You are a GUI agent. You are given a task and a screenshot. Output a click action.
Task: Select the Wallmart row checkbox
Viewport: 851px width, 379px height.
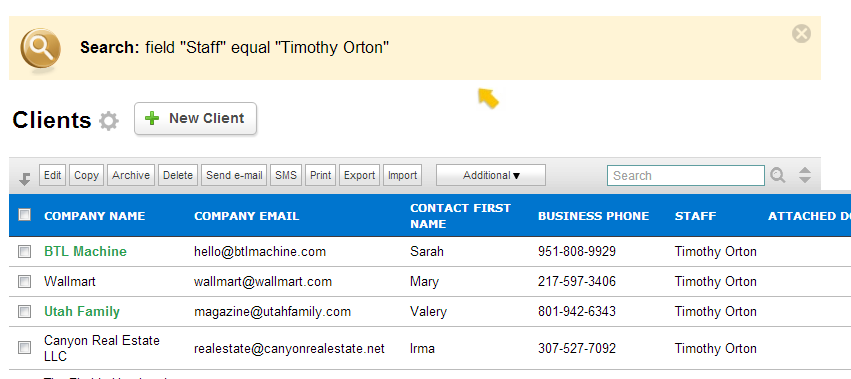pos(24,281)
